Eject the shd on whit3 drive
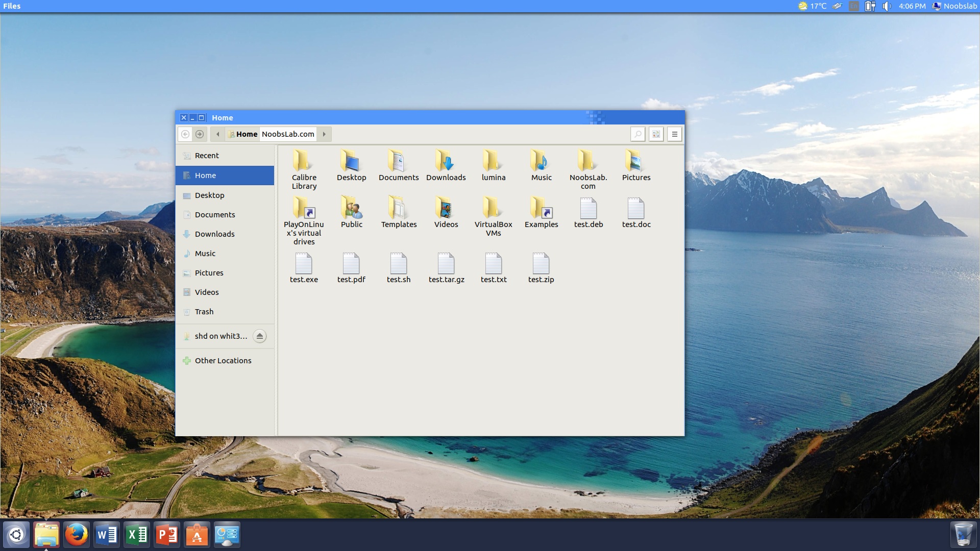The height and width of the screenshot is (551, 980). (259, 336)
